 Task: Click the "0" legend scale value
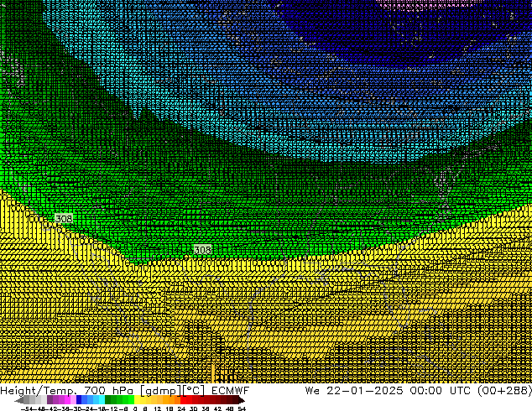click(135, 408)
